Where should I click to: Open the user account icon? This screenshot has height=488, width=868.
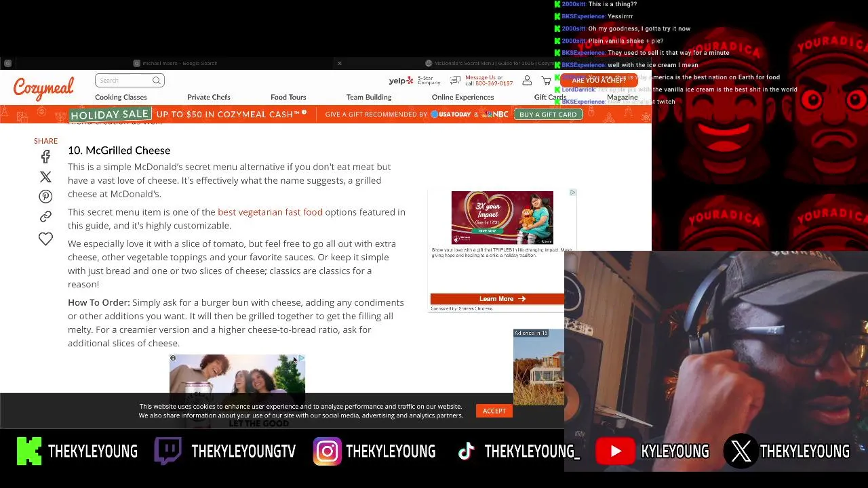527,80
